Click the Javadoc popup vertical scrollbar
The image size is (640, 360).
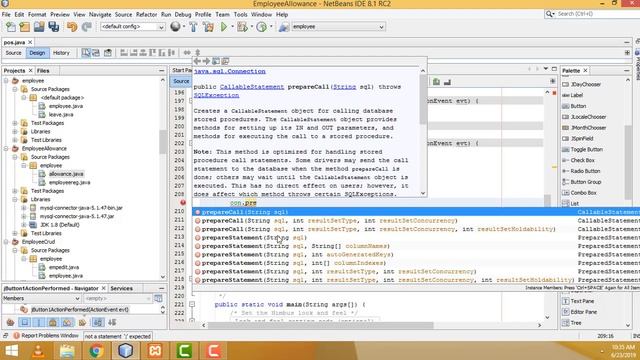click(x=423, y=133)
